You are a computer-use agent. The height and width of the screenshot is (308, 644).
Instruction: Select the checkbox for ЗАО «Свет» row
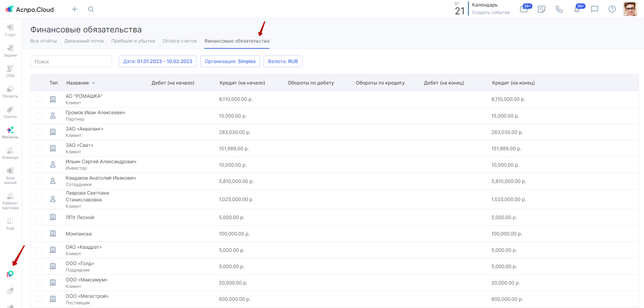[x=39, y=149]
